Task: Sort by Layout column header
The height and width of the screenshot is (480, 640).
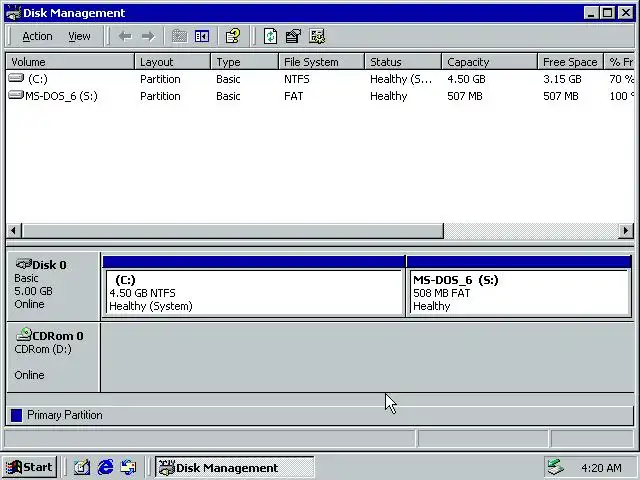Action: pos(173,62)
